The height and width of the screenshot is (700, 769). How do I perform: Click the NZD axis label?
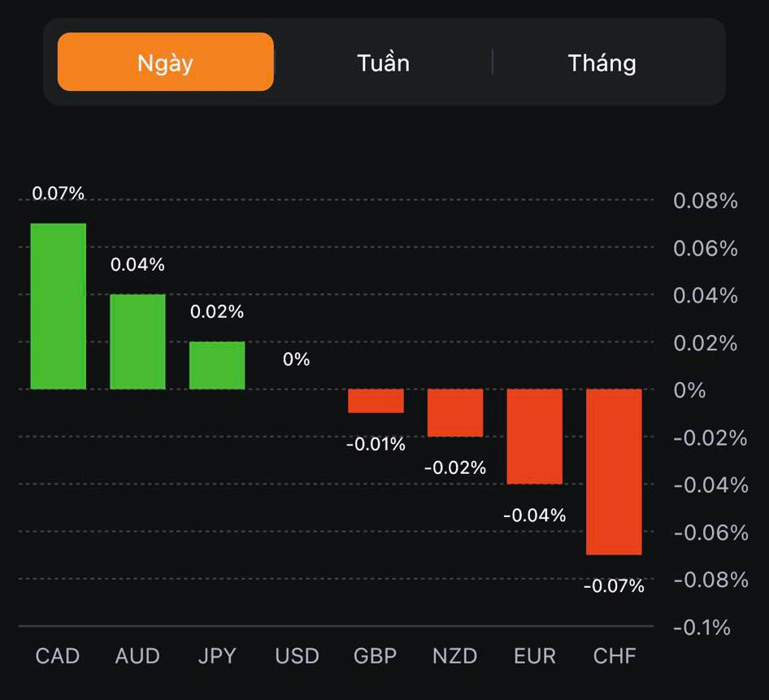point(455,656)
